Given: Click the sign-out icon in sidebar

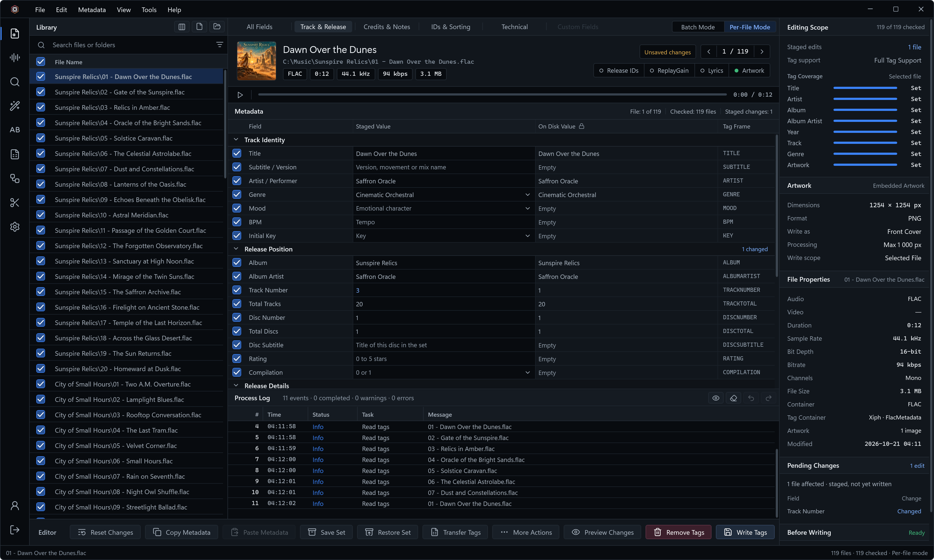Looking at the screenshot, I should coord(15,530).
